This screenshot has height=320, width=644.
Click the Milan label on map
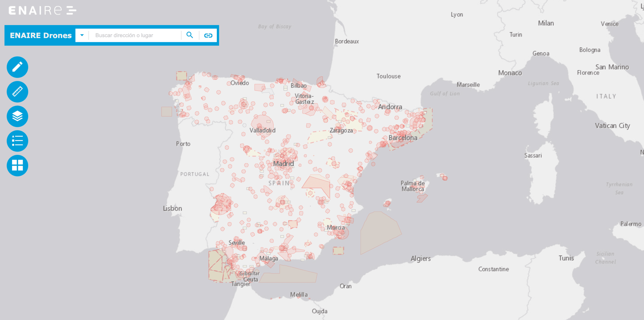click(x=546, y=23)
